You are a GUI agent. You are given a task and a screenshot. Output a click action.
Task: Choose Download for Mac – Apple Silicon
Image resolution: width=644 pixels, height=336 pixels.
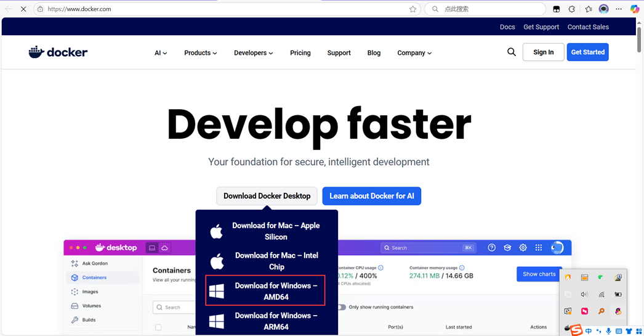(267, 231)
